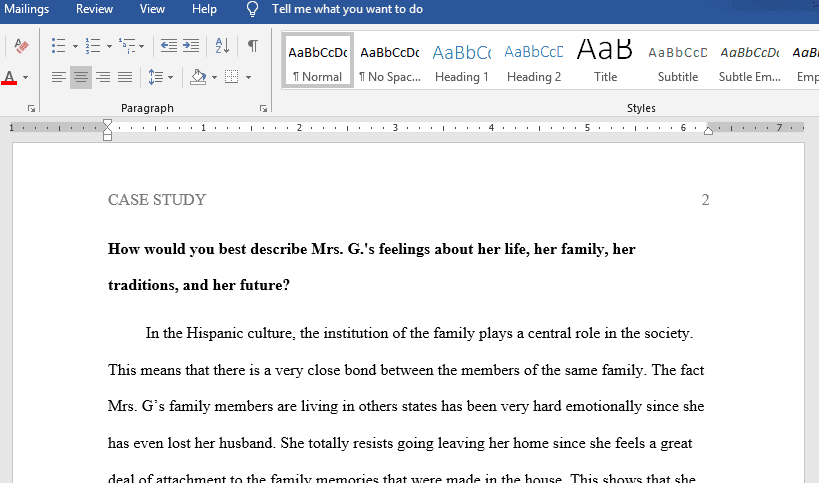The height and width of the screenshot is (483, 819).
Task: Click the line starting 'This means that there'
Action: point(406,370)
